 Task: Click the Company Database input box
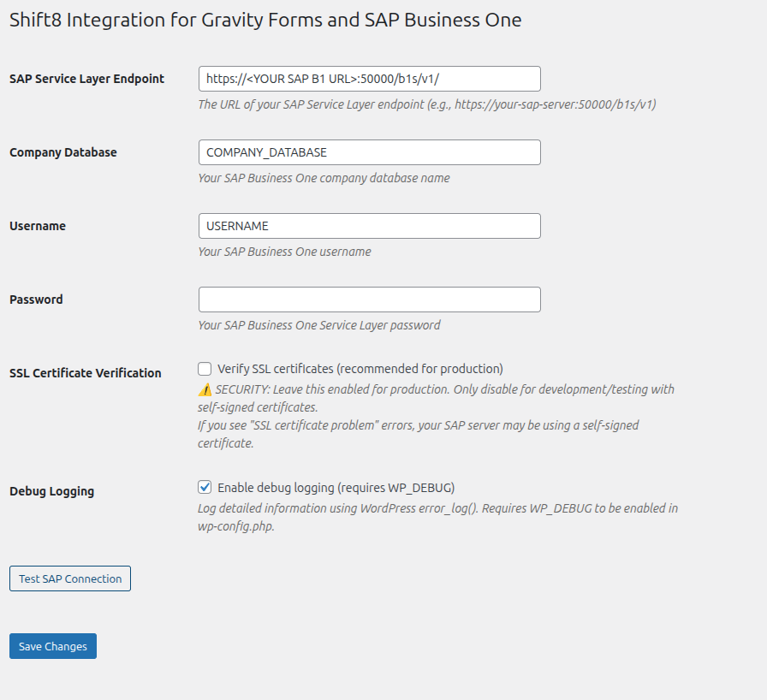[x=369, y=152]
